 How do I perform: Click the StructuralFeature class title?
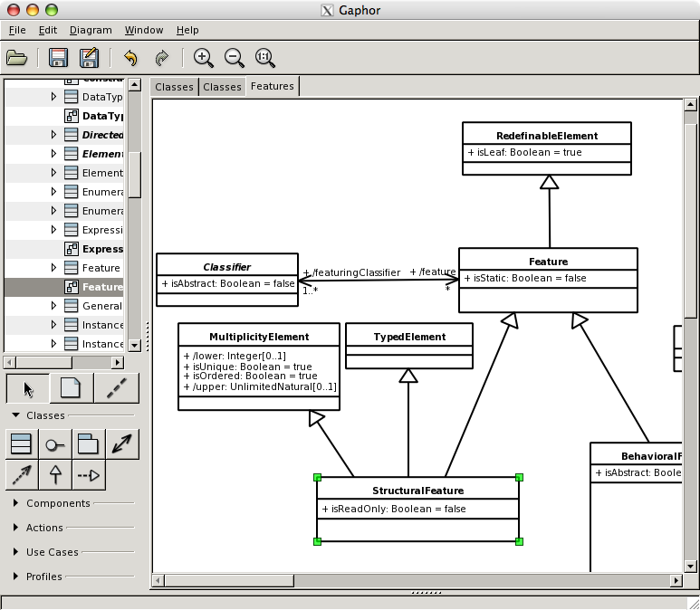coord(417,491)
